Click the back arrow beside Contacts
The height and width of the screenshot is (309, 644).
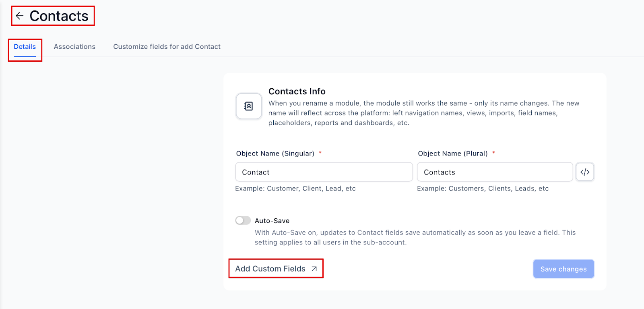coord(20,16)
